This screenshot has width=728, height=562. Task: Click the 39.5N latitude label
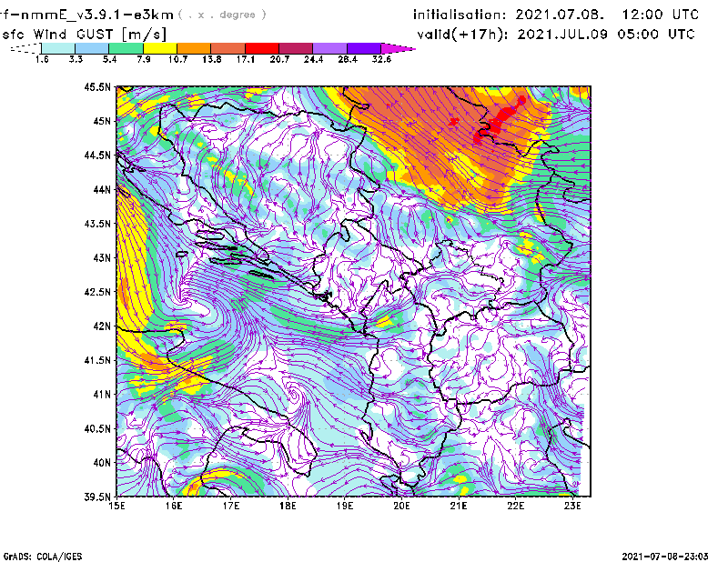pyautogui.click(x=97, y=497)
